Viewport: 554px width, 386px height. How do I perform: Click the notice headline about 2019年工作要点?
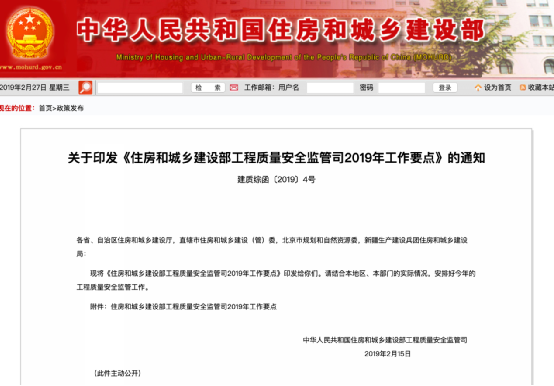(276, 158)
